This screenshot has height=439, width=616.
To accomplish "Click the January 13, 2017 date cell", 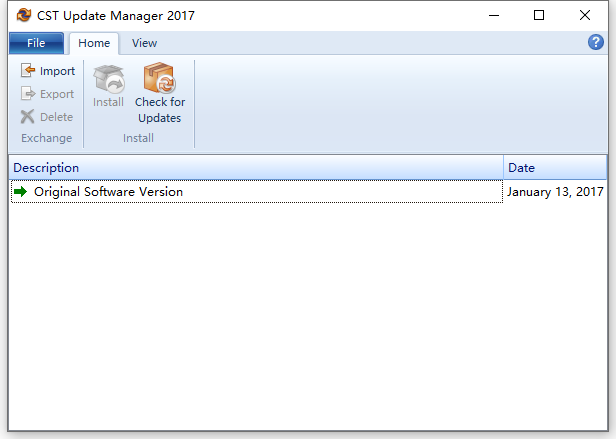I will 555,192.
